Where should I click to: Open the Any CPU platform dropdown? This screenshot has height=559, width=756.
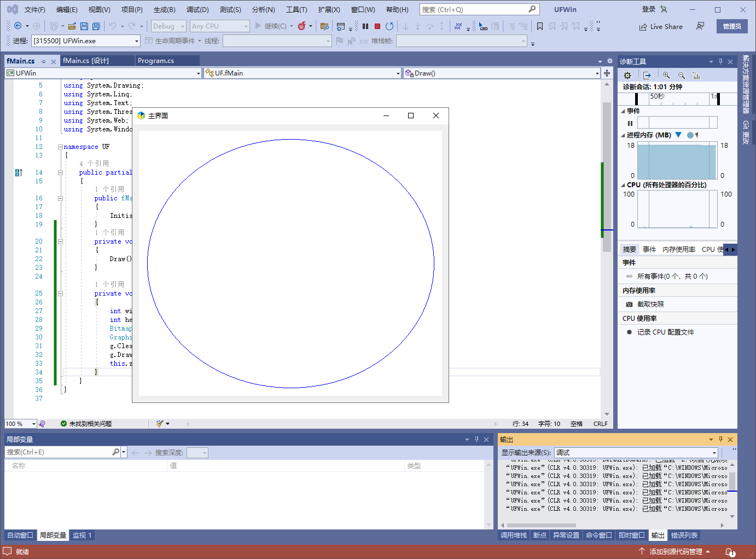pos(220,26)
